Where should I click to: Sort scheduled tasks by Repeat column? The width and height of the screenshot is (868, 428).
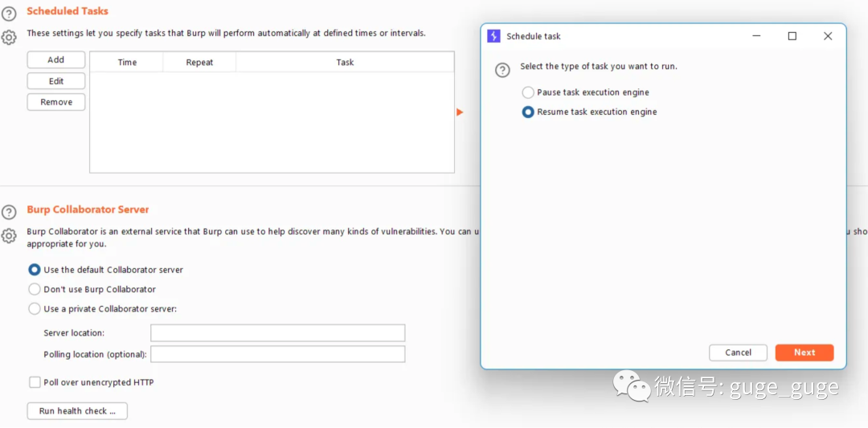click(199, 62)
